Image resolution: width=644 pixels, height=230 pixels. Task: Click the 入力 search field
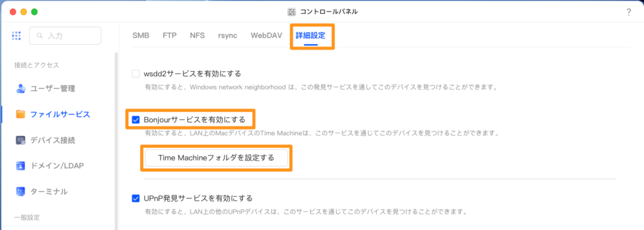[x=65, y=36]
